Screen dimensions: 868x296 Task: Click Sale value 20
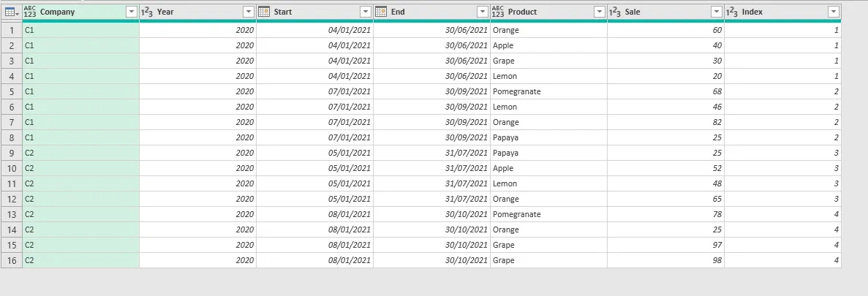pyautogui.click(x=665, y=76)
